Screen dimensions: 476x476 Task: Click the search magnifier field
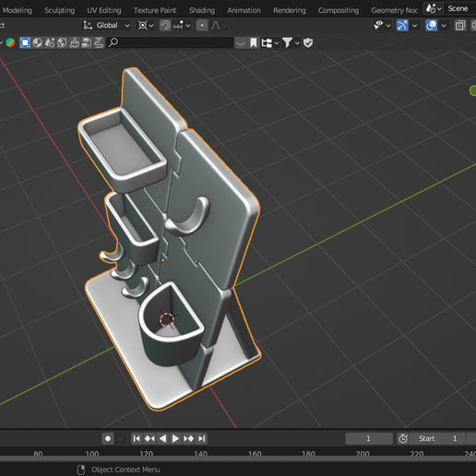[170, 42]
